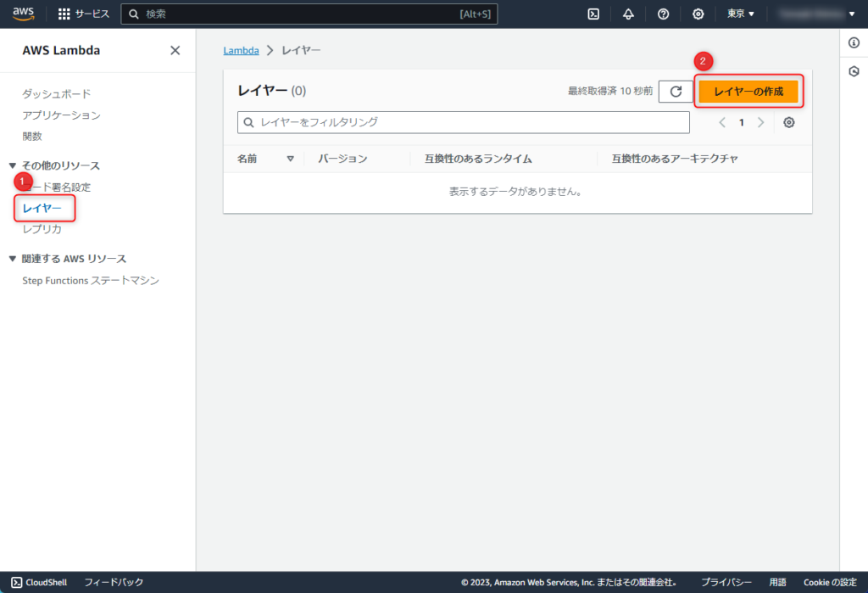Screen dimensions: 868x593
Task: Open Step Functions ステートマシン link
Action: point(91,281)
